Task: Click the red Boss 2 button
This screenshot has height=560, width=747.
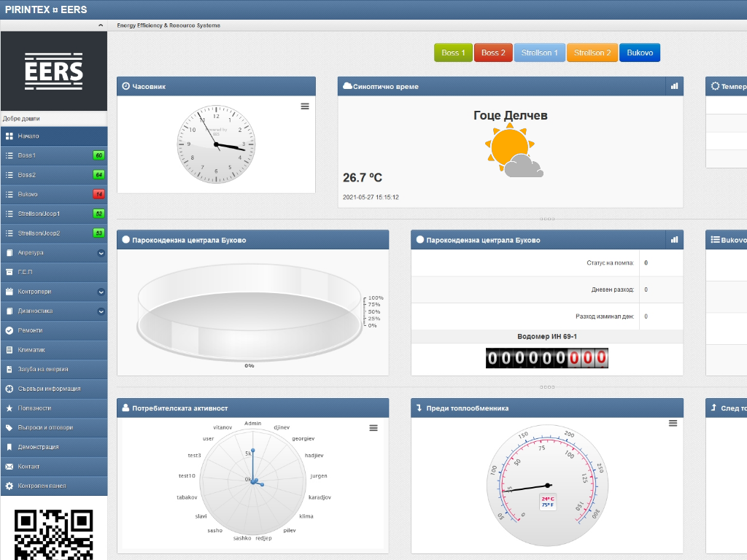Action: tap(493, 52)
